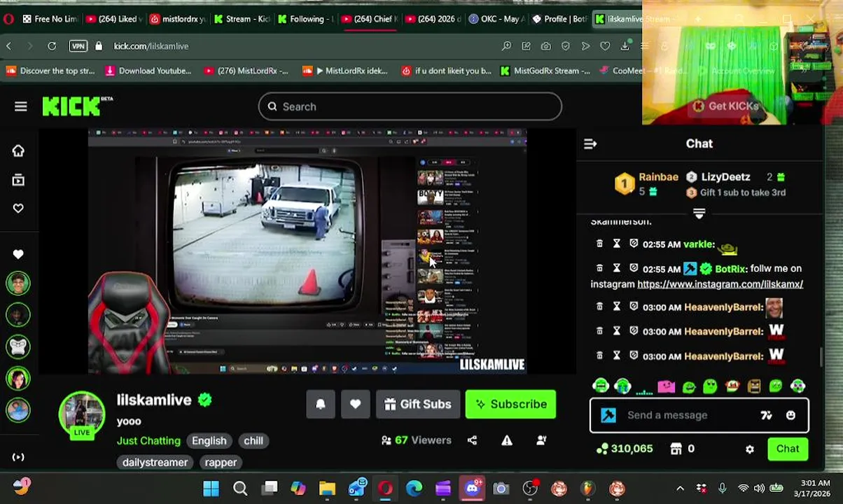Open the Download Youtube bookmark
Viewport: 843px width, 504px height.
148,71
